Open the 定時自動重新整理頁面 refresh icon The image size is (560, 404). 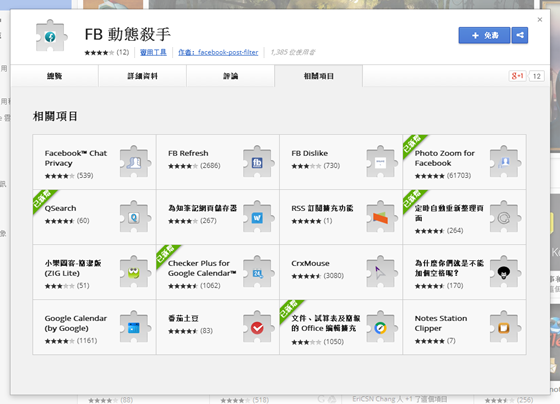click(x=505, y=217)
